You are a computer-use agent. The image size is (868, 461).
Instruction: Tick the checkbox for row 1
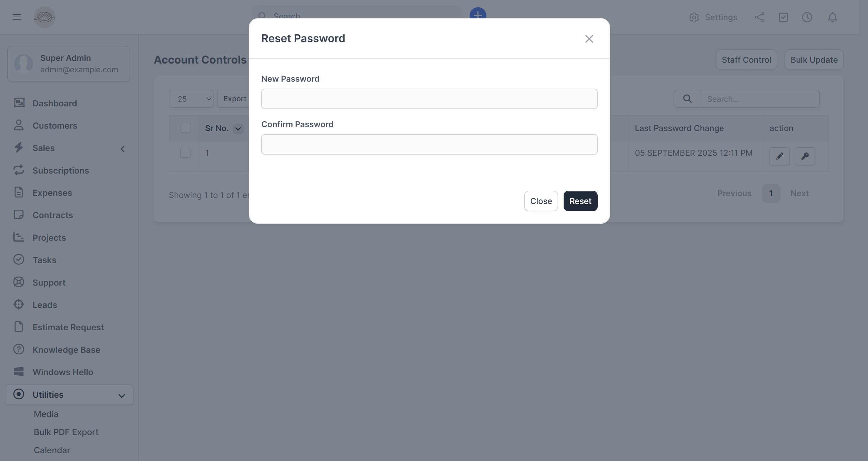pyautogui.click(x=185, y=153)
